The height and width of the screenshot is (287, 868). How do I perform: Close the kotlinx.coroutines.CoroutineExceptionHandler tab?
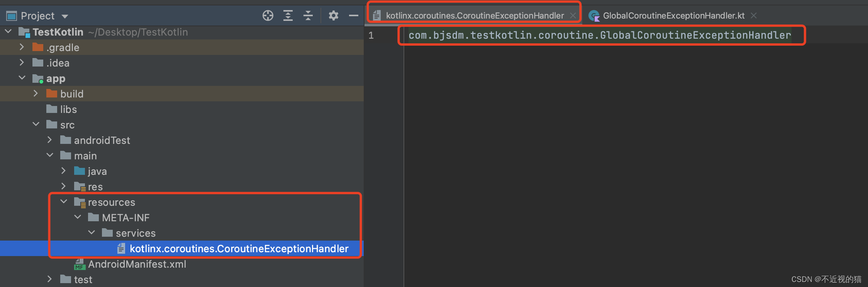pyautogui.click(x=573, y=15)
